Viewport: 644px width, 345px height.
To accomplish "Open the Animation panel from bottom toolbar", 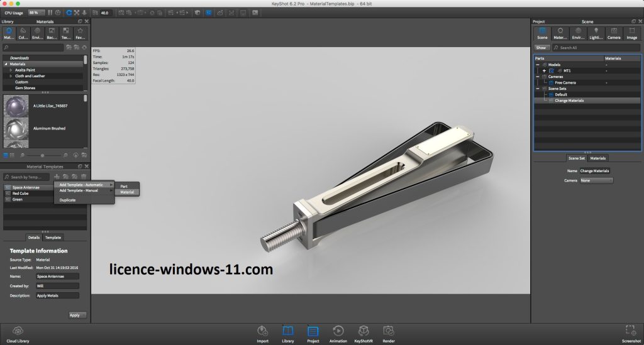I will (338, 332).
